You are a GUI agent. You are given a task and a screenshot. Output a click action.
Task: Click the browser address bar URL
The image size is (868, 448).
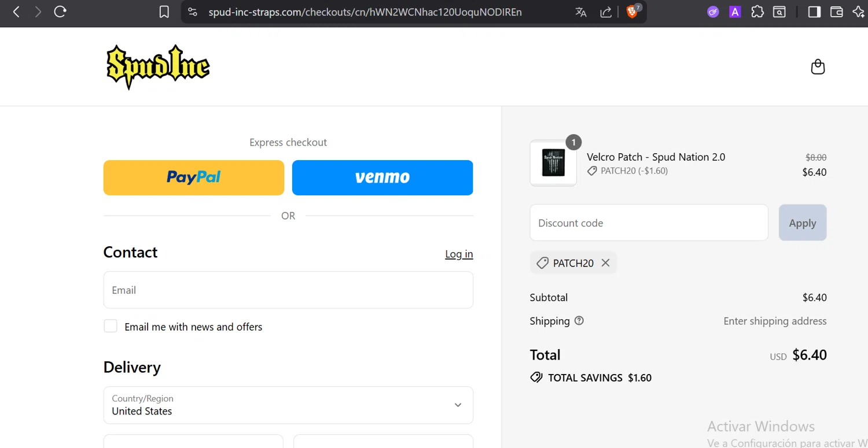pyautogui.click(x=365, y=12)
